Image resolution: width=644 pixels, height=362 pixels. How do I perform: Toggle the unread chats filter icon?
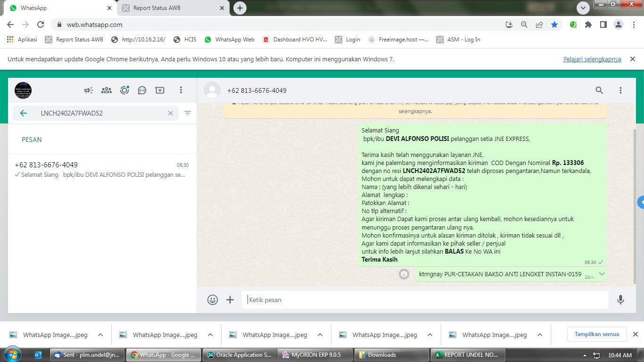click(x=188, y=113)
